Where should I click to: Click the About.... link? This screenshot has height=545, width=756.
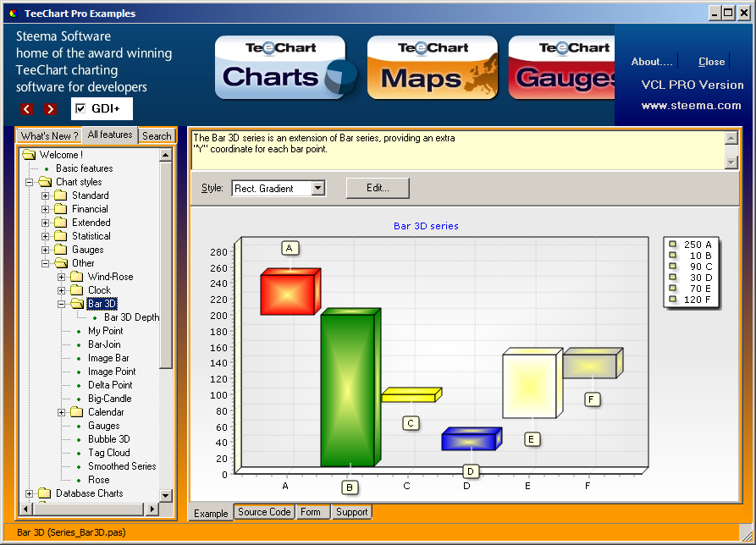tap(652, 62)
